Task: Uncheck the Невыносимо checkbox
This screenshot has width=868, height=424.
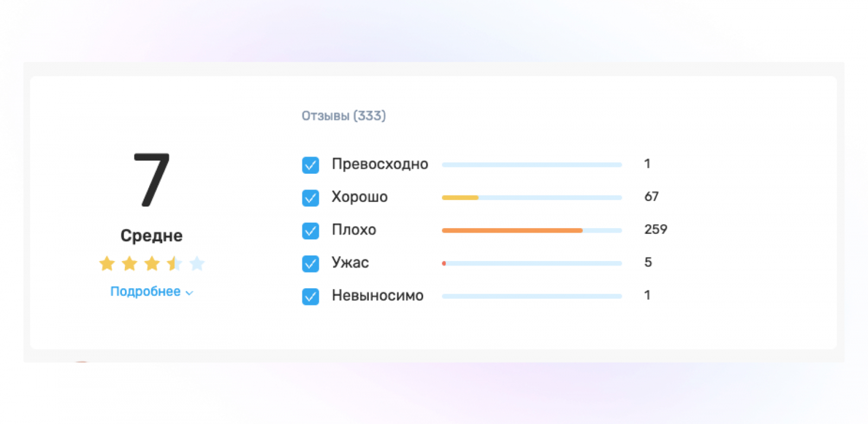Action: (x=310, y=296)
